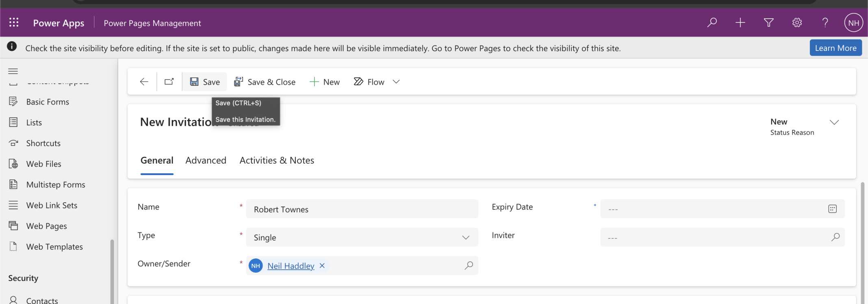868x304 pixels.
Task: Click the search magnifier in the header
Action: click(x=712, y=23)
